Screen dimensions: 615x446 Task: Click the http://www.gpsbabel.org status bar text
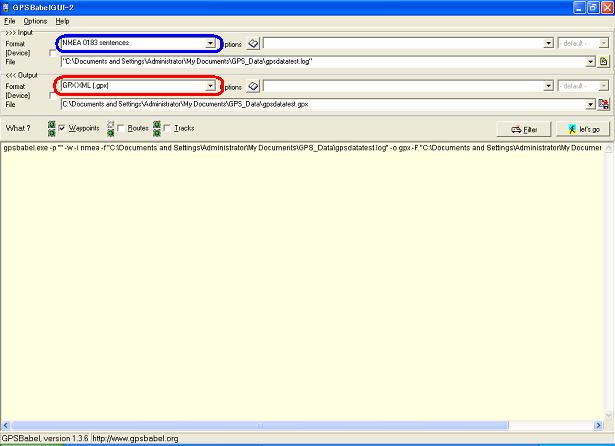135,438
